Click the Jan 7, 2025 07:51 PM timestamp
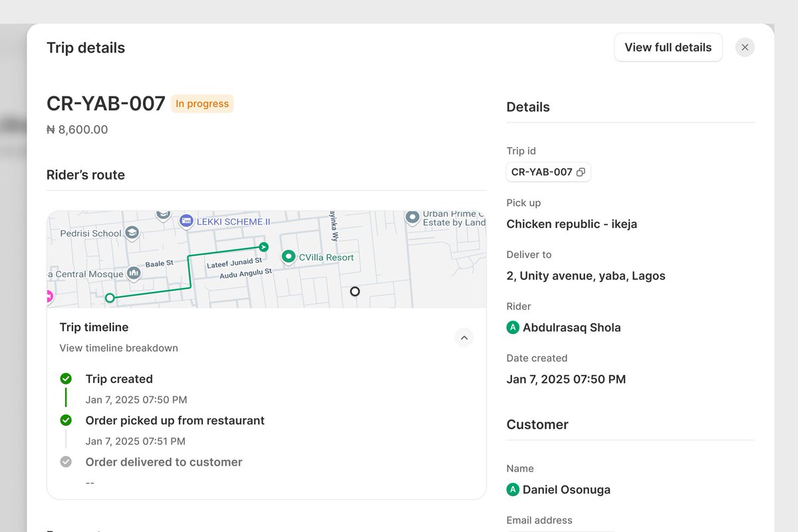The width and height of the screenshot is (798, 532). (x=136, y=441)
